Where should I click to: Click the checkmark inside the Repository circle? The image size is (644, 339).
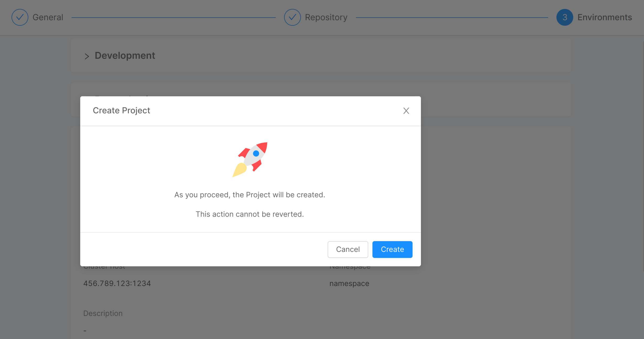pos(292,17)
